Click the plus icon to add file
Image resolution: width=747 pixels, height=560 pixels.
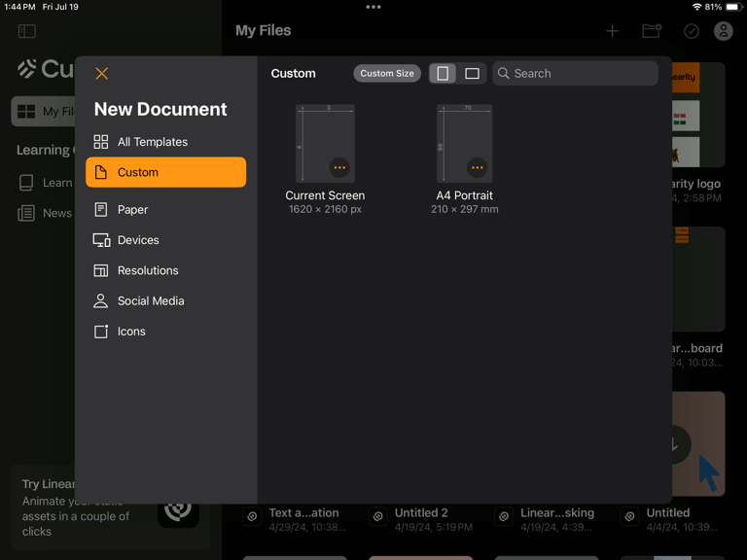612,31
